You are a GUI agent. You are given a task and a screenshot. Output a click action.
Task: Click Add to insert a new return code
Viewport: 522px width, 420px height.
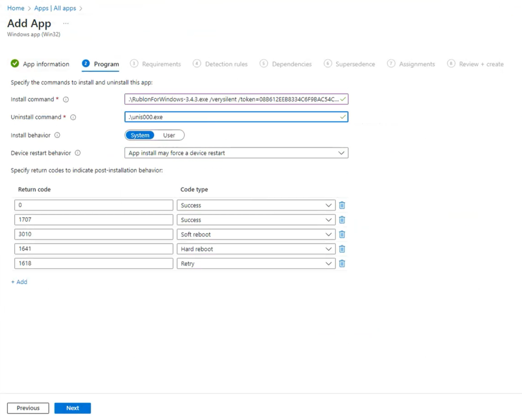19,281
